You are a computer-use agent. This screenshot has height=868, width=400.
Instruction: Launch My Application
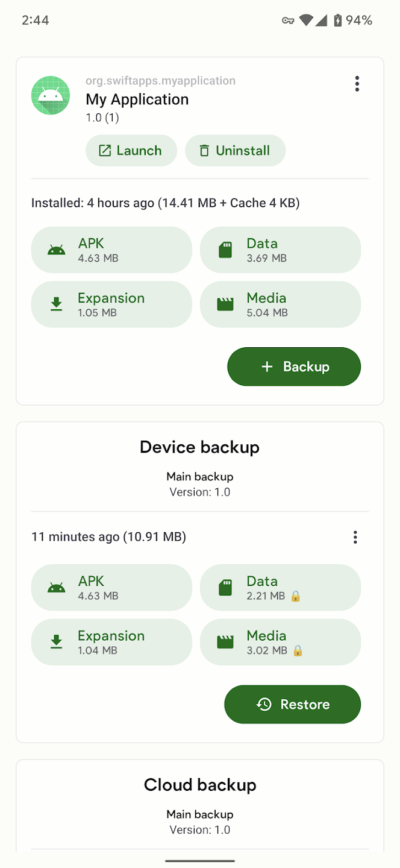131,150
